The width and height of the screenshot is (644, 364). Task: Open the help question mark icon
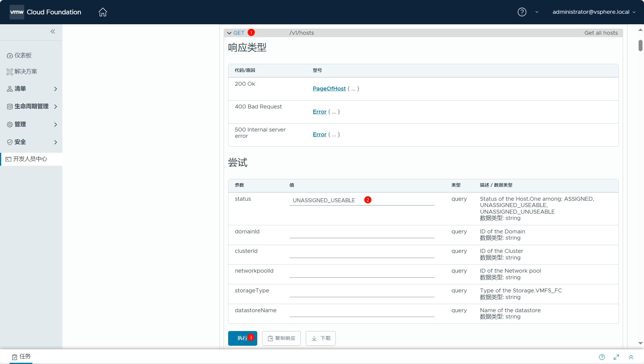click(522, 12)
